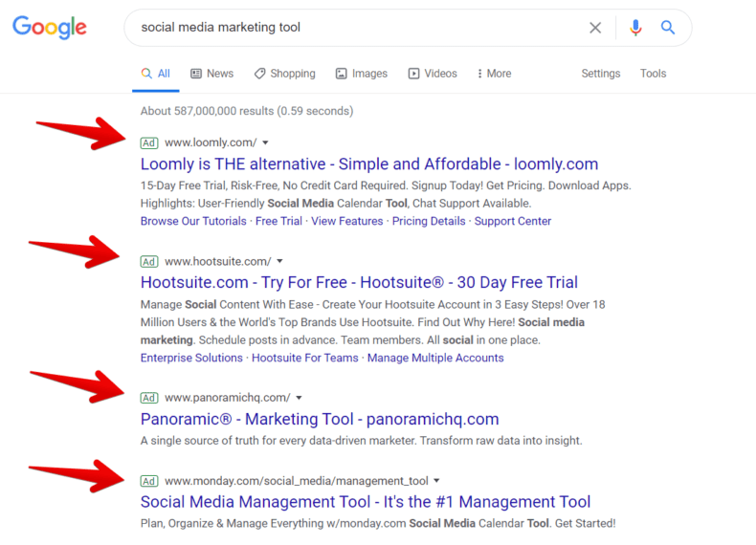Open the Loomly is THE alternative ad title

click(369, 164)
